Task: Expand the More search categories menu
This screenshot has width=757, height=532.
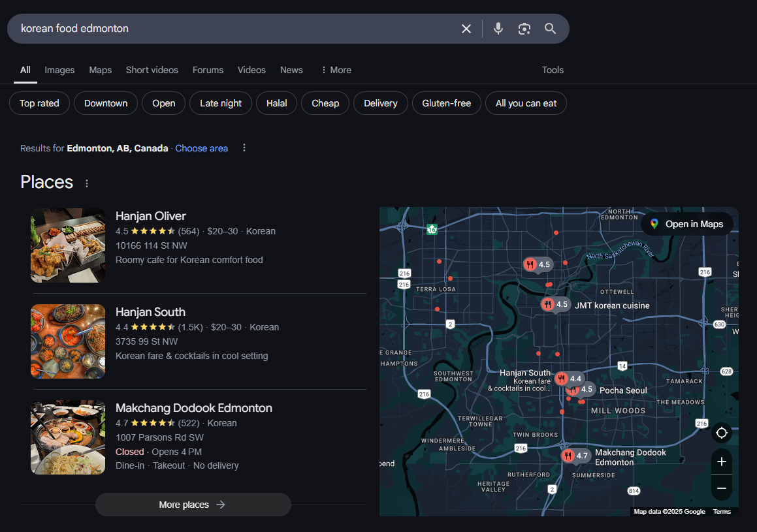Action: 336,70
